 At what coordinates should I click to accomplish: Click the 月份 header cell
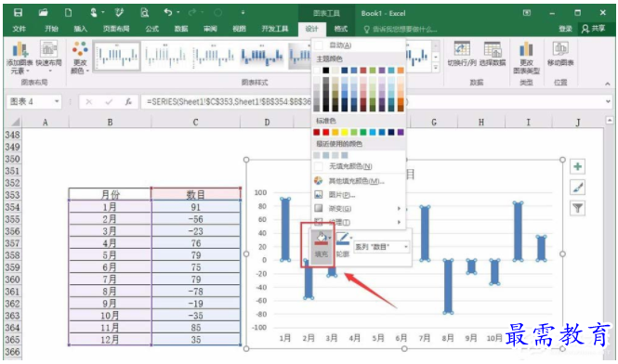click(110, 194)
